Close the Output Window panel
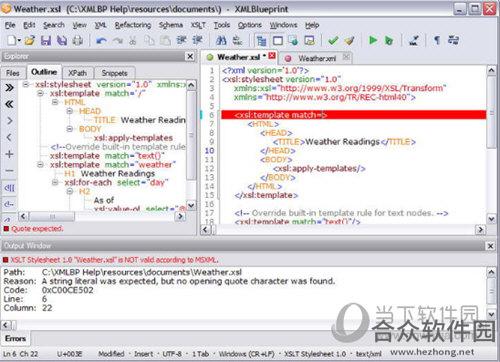The width and height of the screenshot is (500, 362). [491, 246]
